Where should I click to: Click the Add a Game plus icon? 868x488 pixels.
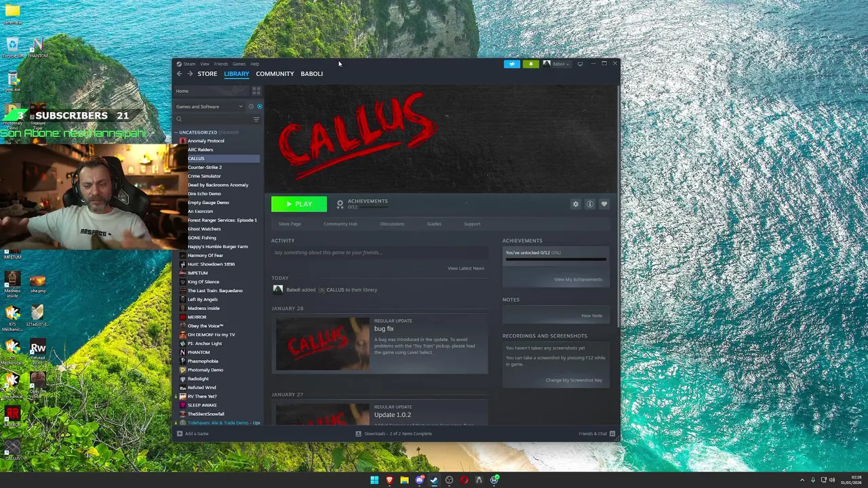coord(179,434)
